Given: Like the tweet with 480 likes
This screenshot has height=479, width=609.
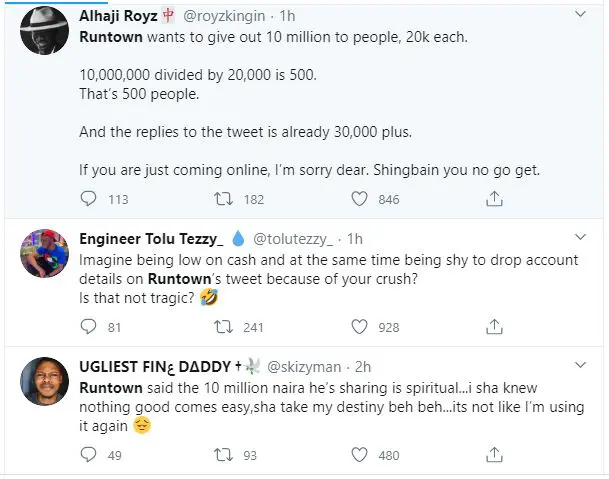Looking at the screenshot, I should (358, 453).
